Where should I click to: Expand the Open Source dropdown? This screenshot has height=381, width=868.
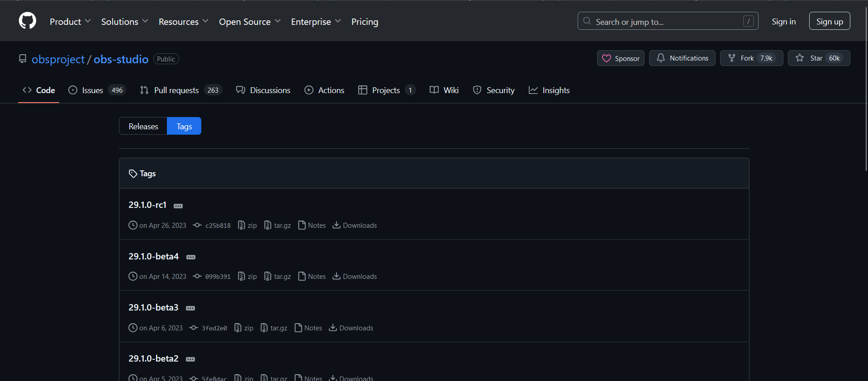[x=250, y=22]
